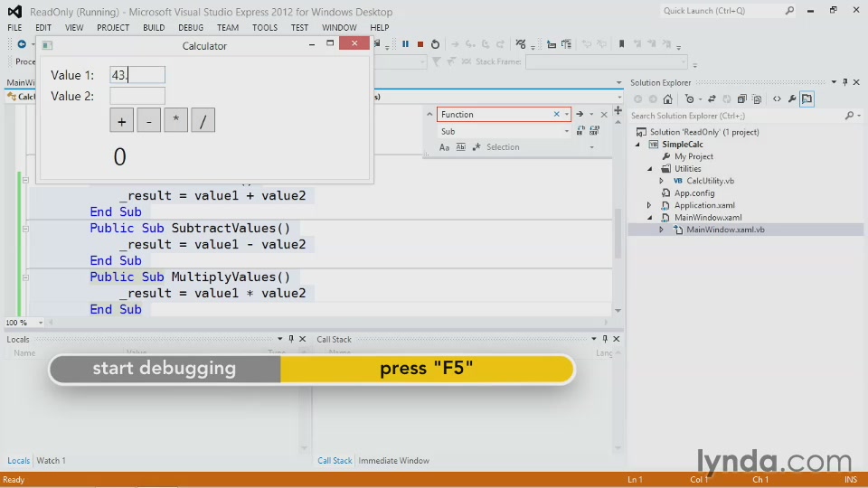Open the DEBUG menu
Screen dimensions: 868x488
(x=191, y=28)
